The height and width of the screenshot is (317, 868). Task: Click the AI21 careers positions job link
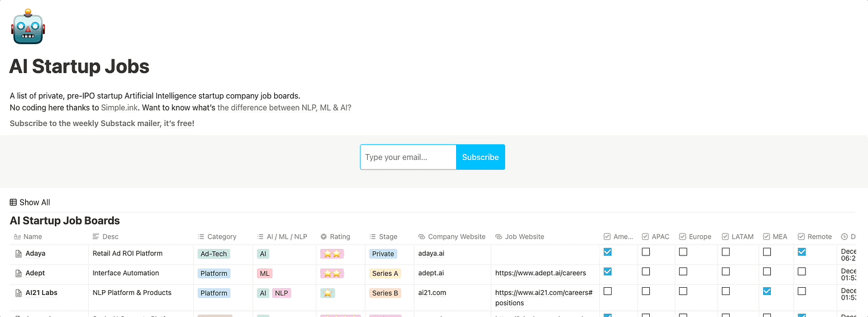pyautogui.click(x=544, y=298)
